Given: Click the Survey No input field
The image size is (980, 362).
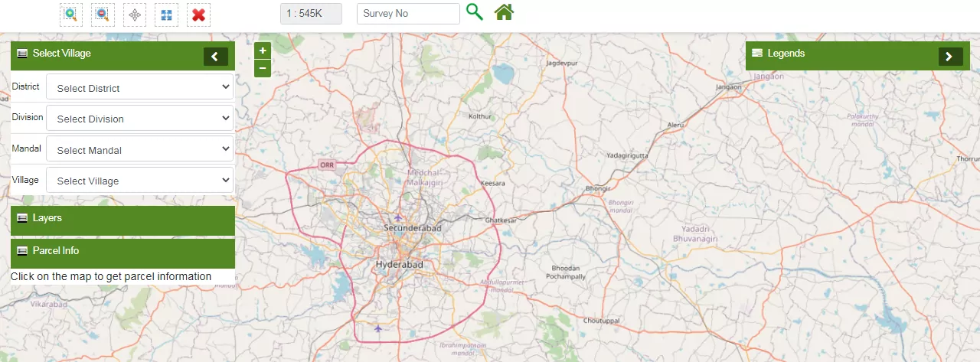Looking at the screenshot, I should tap(408, 14).
